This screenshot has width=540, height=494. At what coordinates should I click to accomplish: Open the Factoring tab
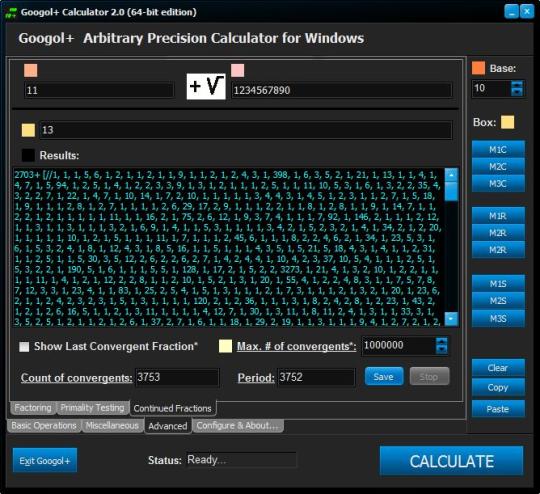tap(33, 408)
